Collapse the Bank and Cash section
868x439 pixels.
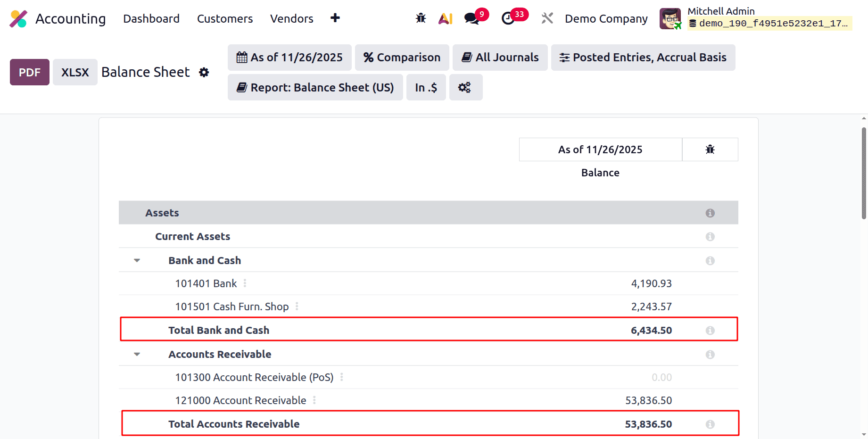(137, 260)
